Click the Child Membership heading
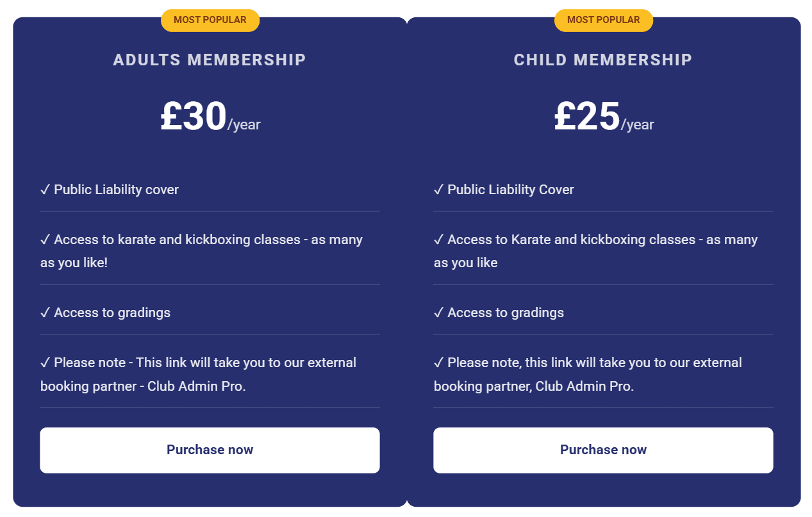 tap(603, 60)
